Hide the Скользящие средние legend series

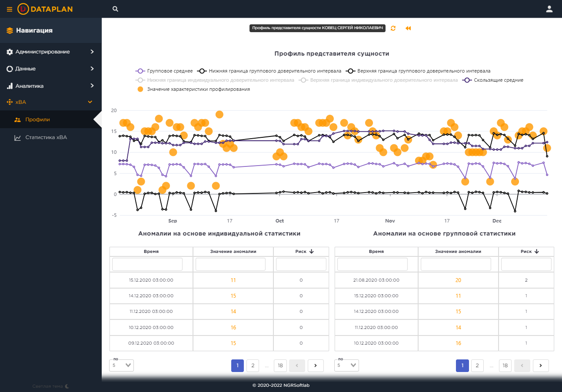(493, 80)
